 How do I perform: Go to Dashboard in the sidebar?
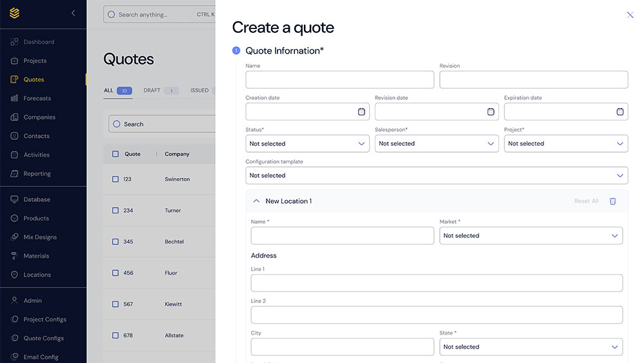point(39,42)
